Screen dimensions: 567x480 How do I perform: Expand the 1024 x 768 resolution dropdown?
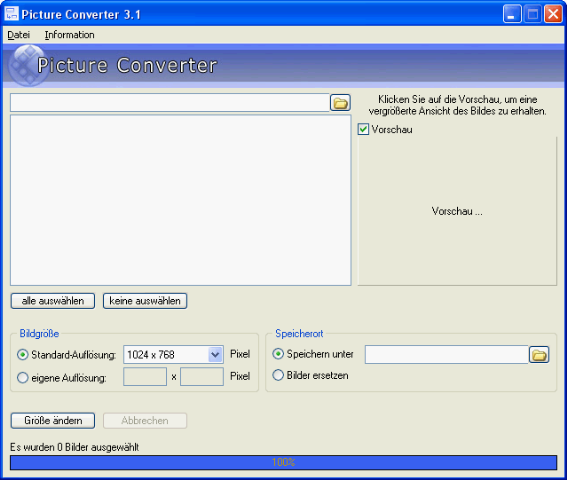click(x=215, y=354)
